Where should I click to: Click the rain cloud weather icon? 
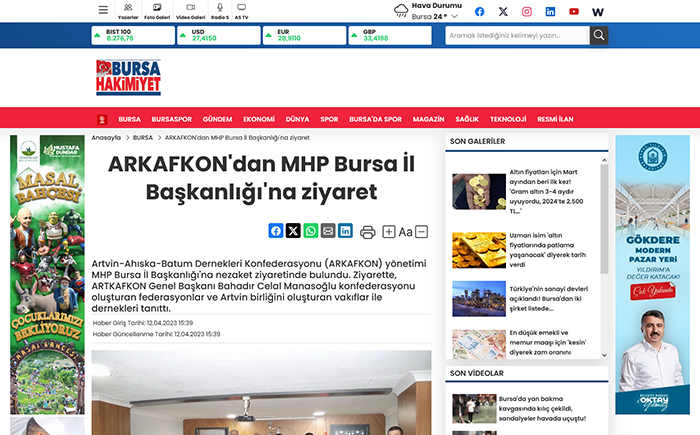401,11
